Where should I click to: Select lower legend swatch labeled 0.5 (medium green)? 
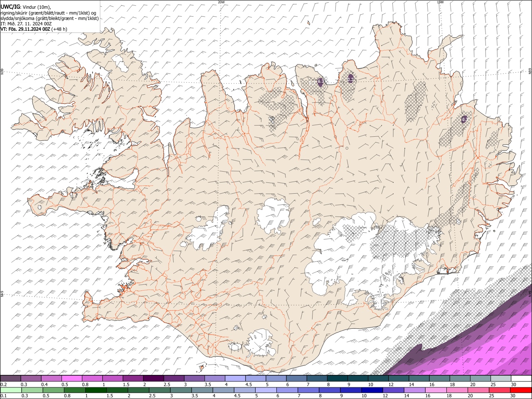[x=53, y=390]
